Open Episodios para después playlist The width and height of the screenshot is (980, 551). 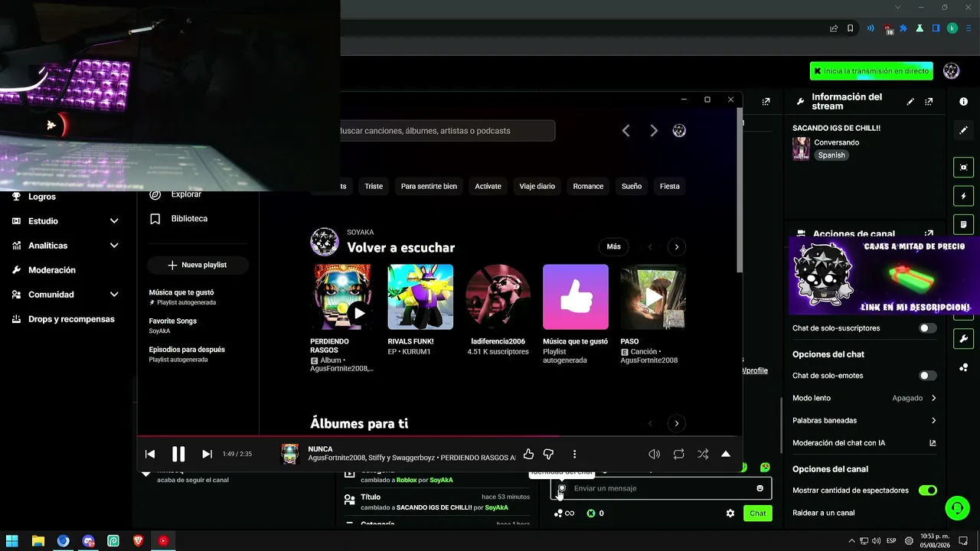point(187,354)
